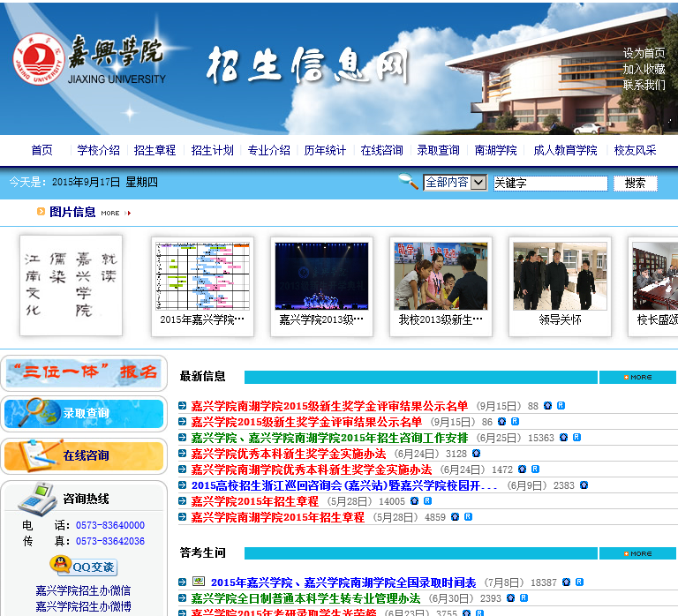The width and height of the screenshot is (678, 616).
Task: Click the 搜索 search button
Action: tap(636, 184)
